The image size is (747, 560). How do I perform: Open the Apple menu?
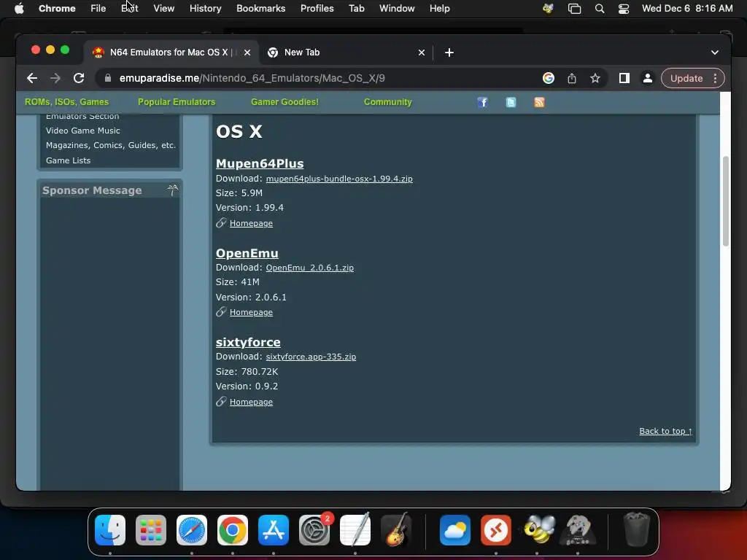coord(19,9)
